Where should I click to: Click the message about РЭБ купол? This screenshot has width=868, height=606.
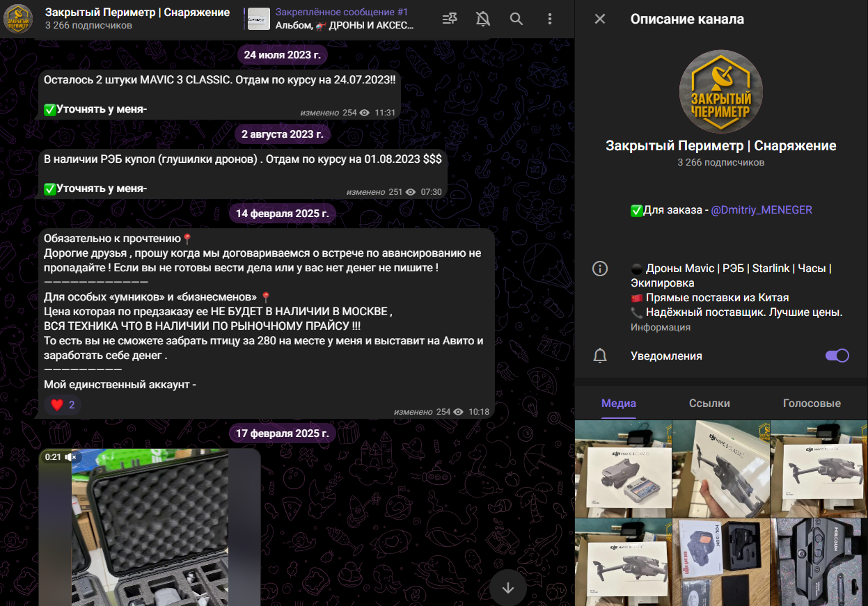click(x=242, y=173)
